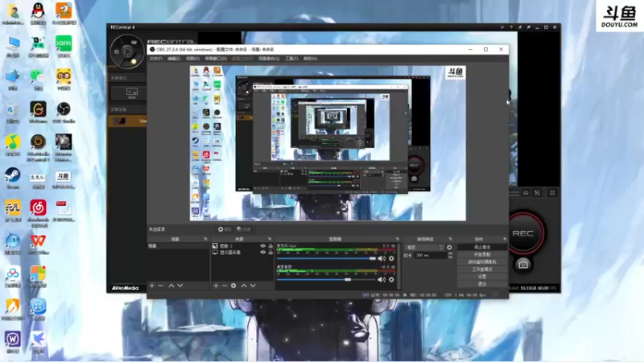
Task: Open RECentral settings via the wrench icon
Action: pyautogui.click(x=502, y=27)
